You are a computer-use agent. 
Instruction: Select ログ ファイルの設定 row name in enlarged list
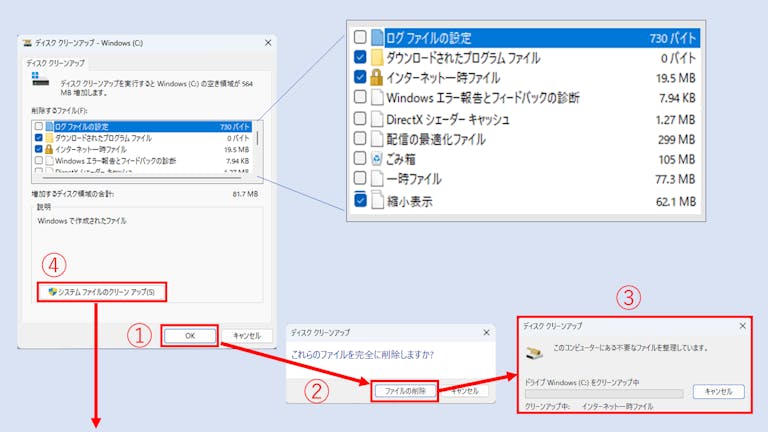(429, 38)
